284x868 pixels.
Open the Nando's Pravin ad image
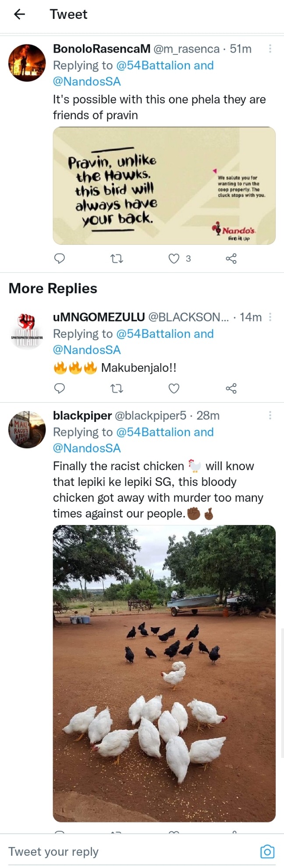click(164, 186)
